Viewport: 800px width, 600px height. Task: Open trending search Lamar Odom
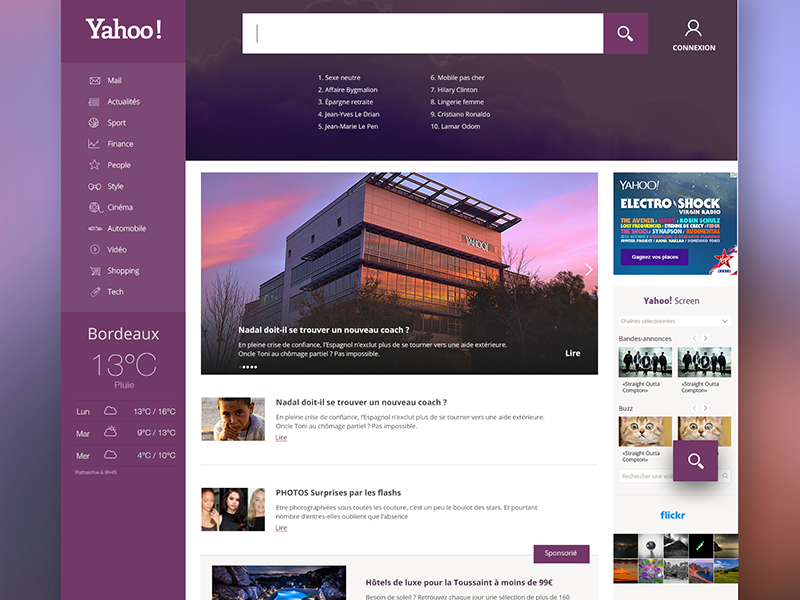(455, 127)
